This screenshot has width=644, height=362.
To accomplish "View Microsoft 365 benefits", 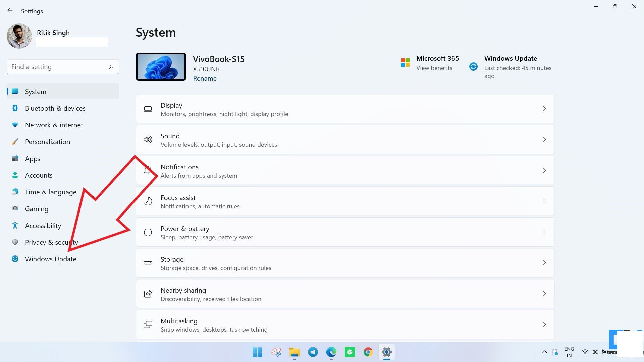I will pyautogui.click(x=434, y=68).
